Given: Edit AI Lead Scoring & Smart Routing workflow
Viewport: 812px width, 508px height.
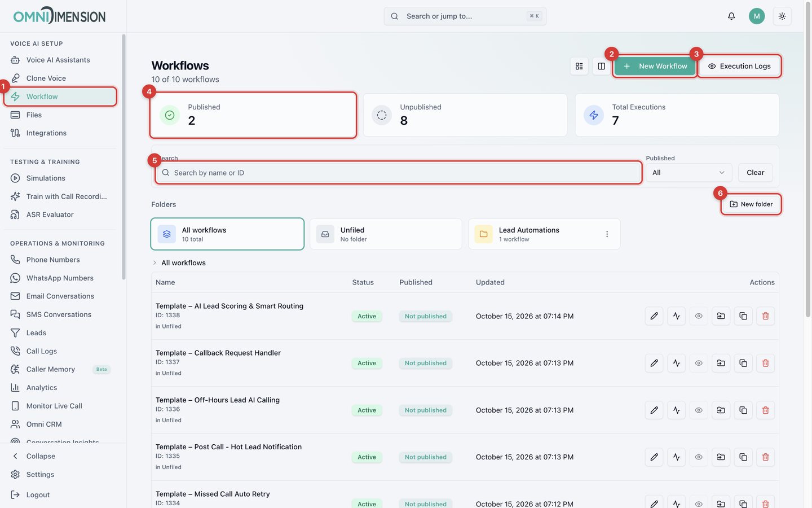Looking at the screenshot, I should 654,316.
